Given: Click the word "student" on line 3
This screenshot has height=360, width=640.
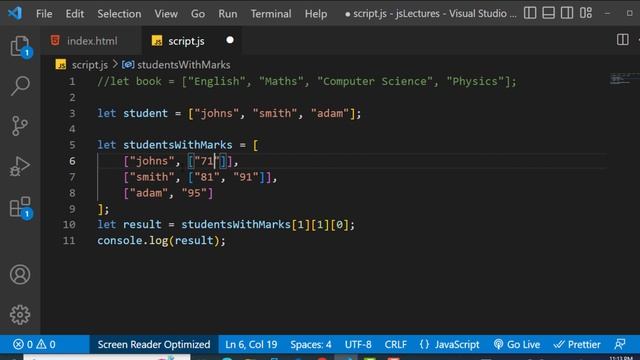Looking at the screenshot, I should 145,113.
